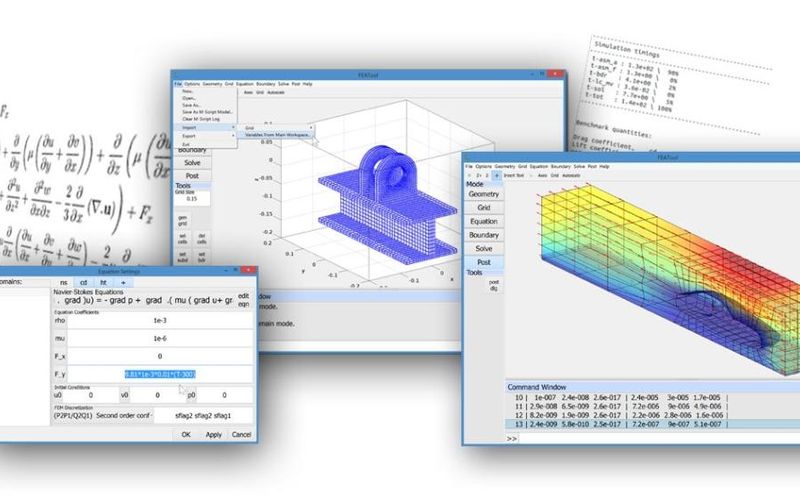Screen dimensions: 800x500
Task: Click the 'del cells' tool button
Action: pyautogui.click(x=201, y=238)
